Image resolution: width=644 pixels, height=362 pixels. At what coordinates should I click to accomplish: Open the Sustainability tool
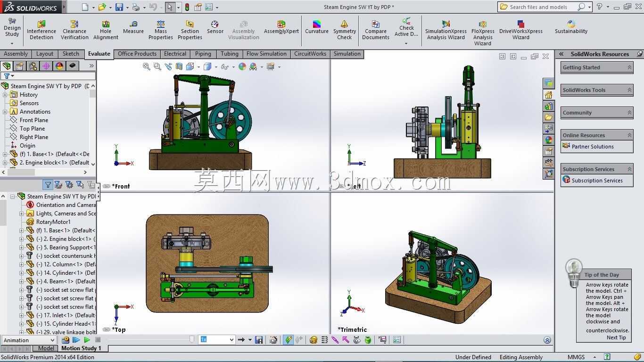pyautogui.click(x=571, y=27)
